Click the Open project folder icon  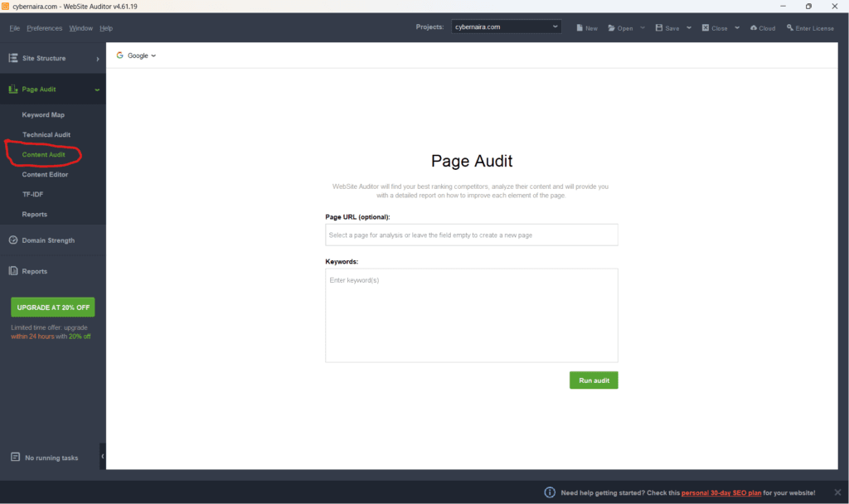[x=611, y=27]
